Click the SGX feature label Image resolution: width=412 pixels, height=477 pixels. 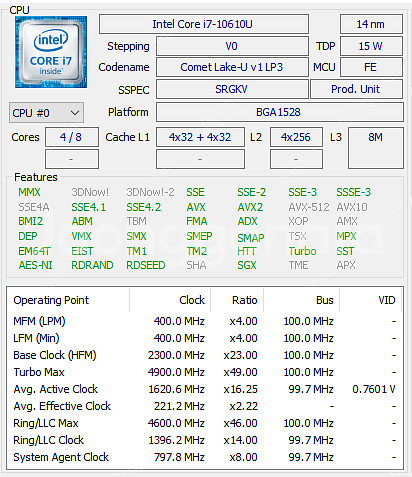click(247, 265)
